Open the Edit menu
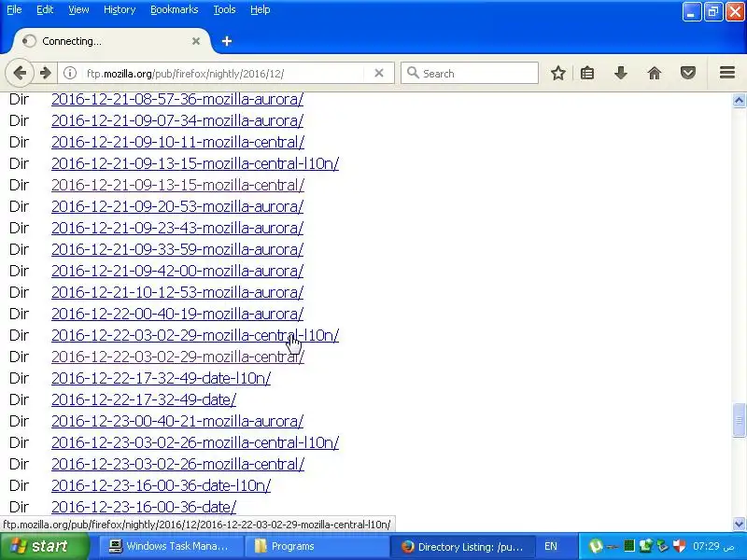Screen dimensions: 747x560 [45, 9]
